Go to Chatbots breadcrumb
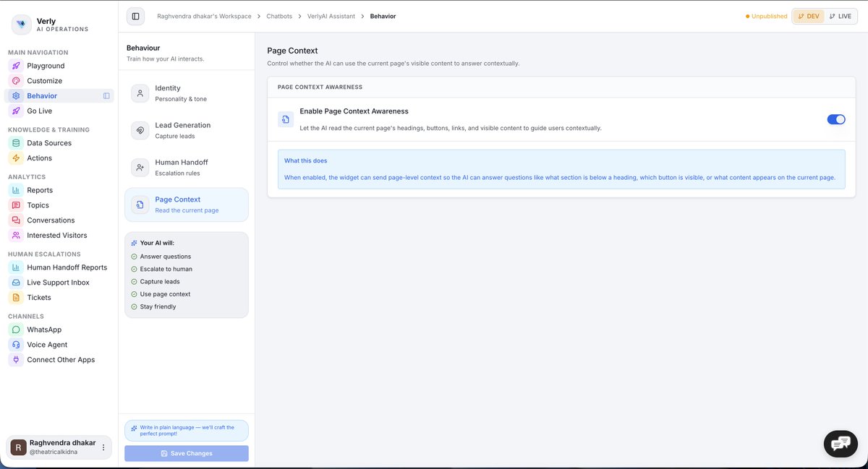Image resolution: width=868 pixels, height=469 pixels. 279,16
